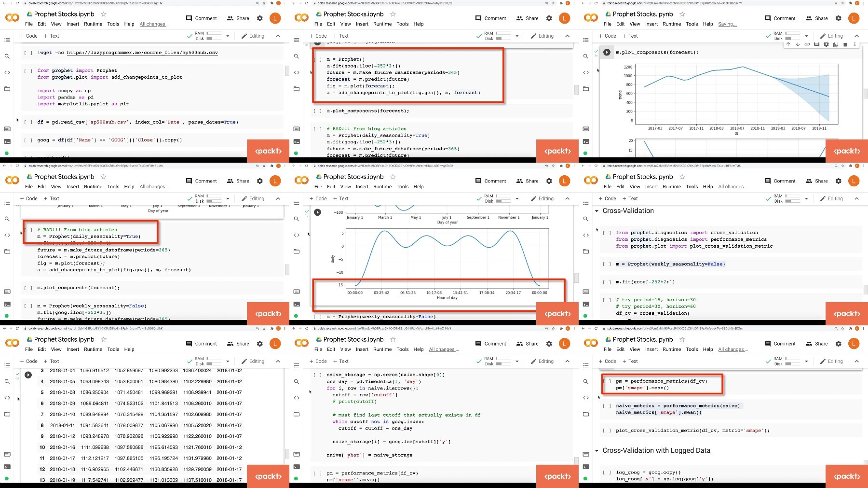Open Insert menu in the BAD!!! blog panel
Image resolution: width=868 pixels, height=488 pixels.
coord(73,187)
